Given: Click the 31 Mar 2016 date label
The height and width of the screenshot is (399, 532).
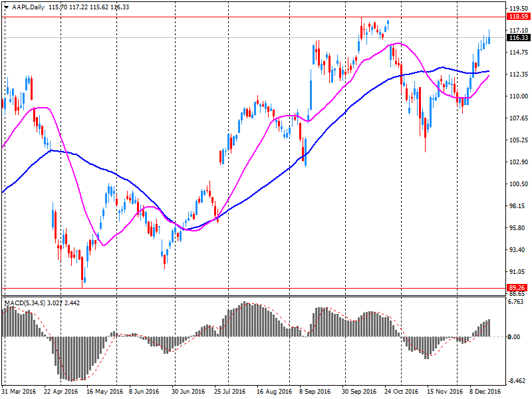Looking at the screenshot, I should (x=19, y=391).
